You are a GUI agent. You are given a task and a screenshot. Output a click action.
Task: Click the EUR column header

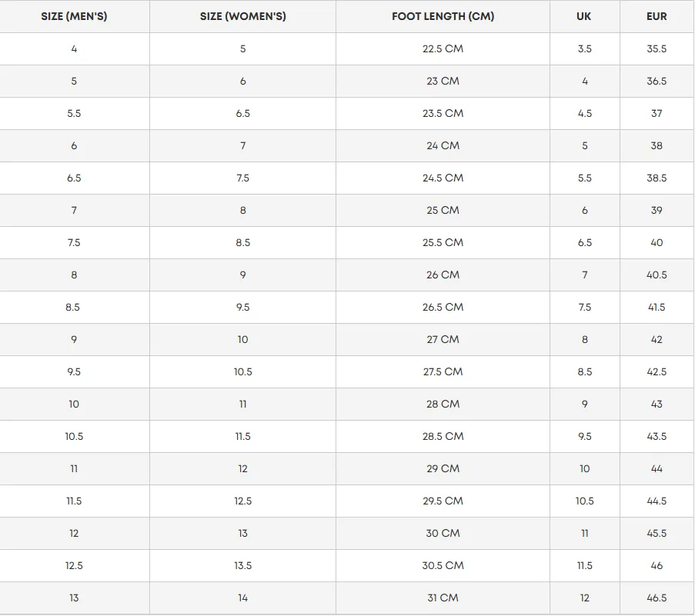click(657, 16)
